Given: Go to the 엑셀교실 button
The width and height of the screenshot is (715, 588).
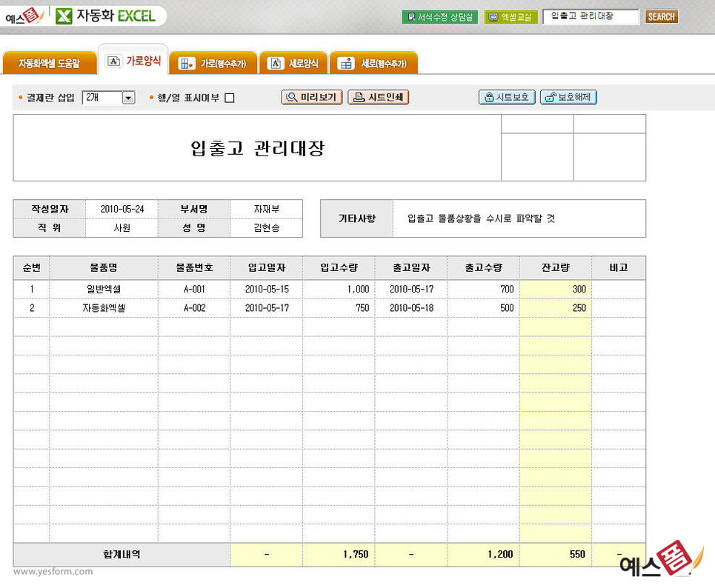Looking at the screenshot, I should [x=511, y=17].
